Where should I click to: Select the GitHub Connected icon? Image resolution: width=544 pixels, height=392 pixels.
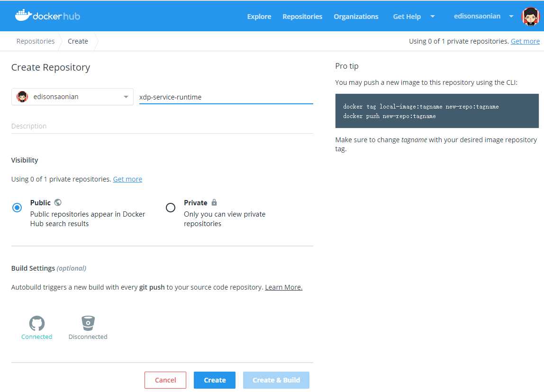[x=37, y=323]
